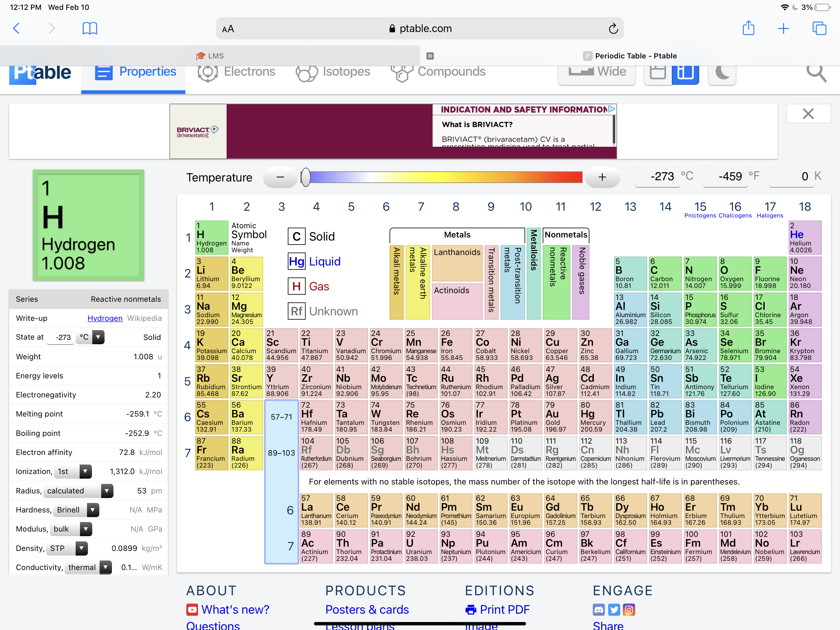
Task: Open the Instagram icon under Engage
Action: [629, 610]
